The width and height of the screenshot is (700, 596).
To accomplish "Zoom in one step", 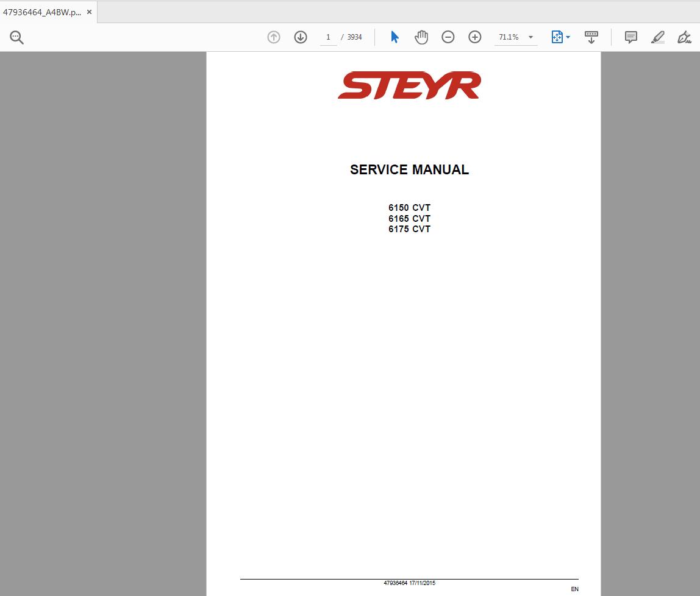I will pyautogui.click(x=474, y=37).
